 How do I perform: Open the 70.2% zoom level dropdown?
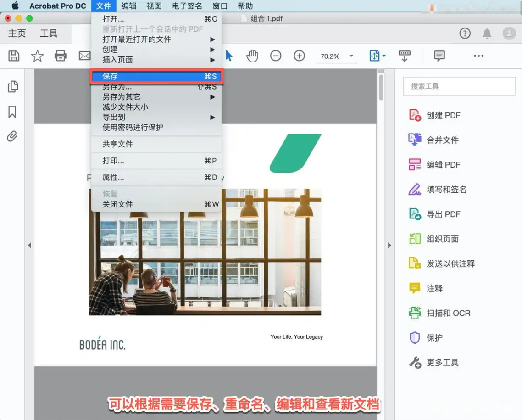tap(337, 56)
